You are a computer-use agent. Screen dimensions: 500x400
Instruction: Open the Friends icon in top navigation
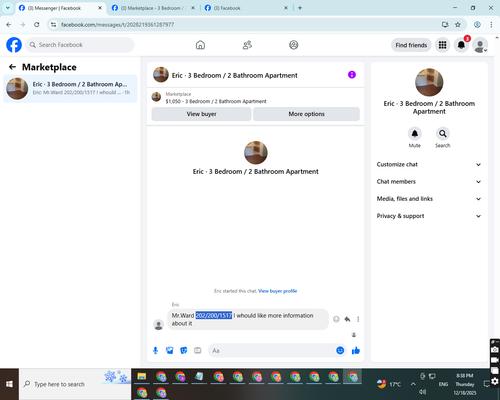[247, 45]
